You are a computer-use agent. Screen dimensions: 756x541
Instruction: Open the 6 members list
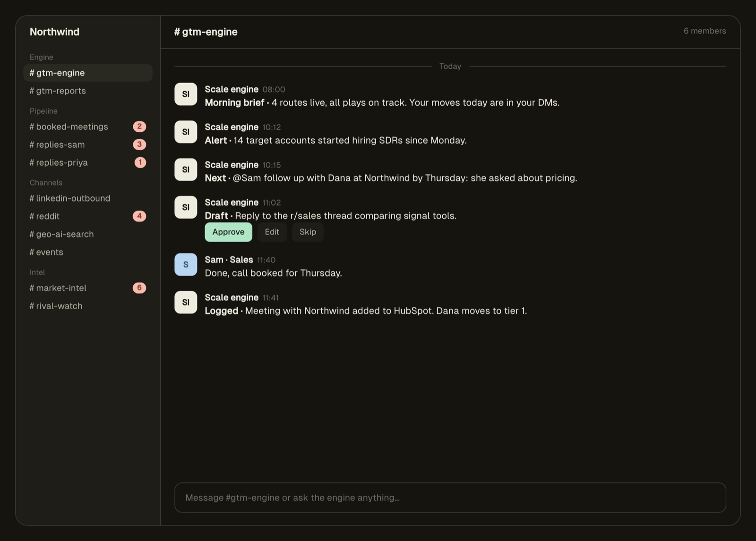(704, 31)
